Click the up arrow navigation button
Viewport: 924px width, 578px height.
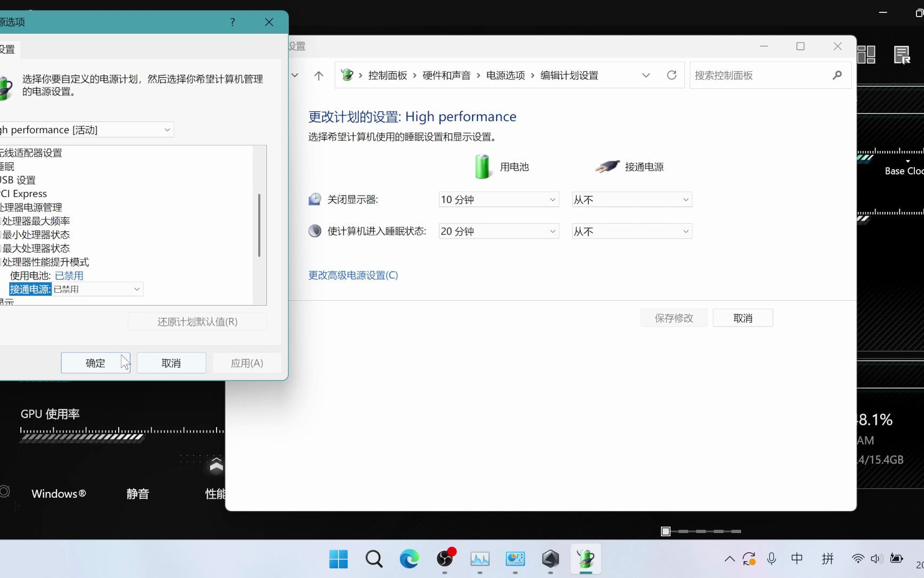click(319, 75)
